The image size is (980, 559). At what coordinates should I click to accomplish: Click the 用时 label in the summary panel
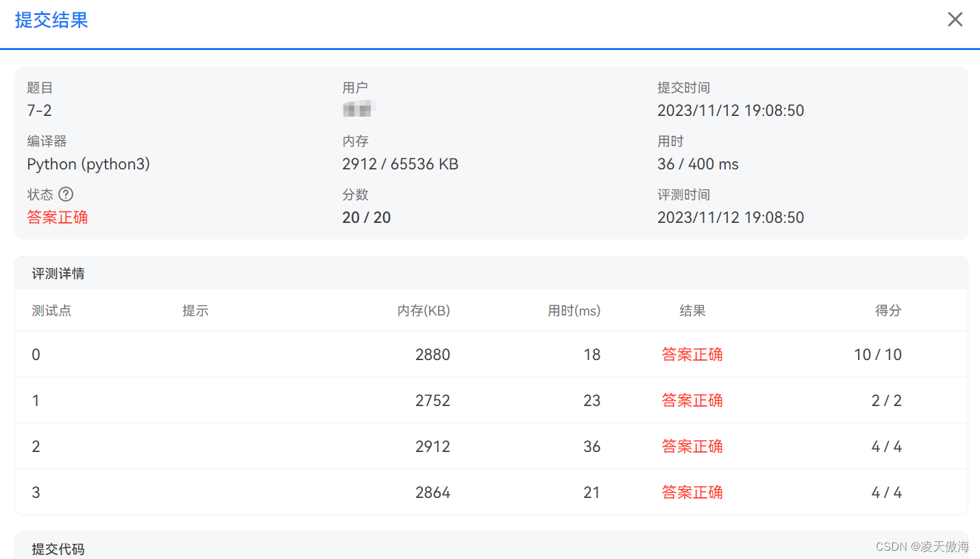(x=671, y=141)
